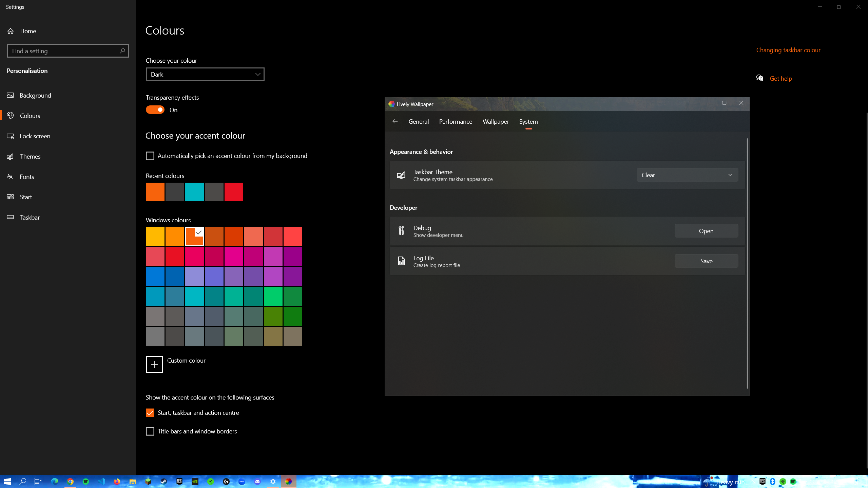868x488 pixels.
Task: Open the Debug developer menu icon in Lively
Action: pos(401,231)
